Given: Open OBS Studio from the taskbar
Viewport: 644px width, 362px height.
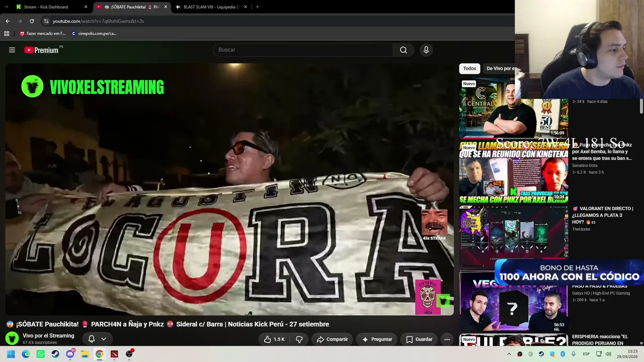Looking at the screenshot, I should (129, 354).
